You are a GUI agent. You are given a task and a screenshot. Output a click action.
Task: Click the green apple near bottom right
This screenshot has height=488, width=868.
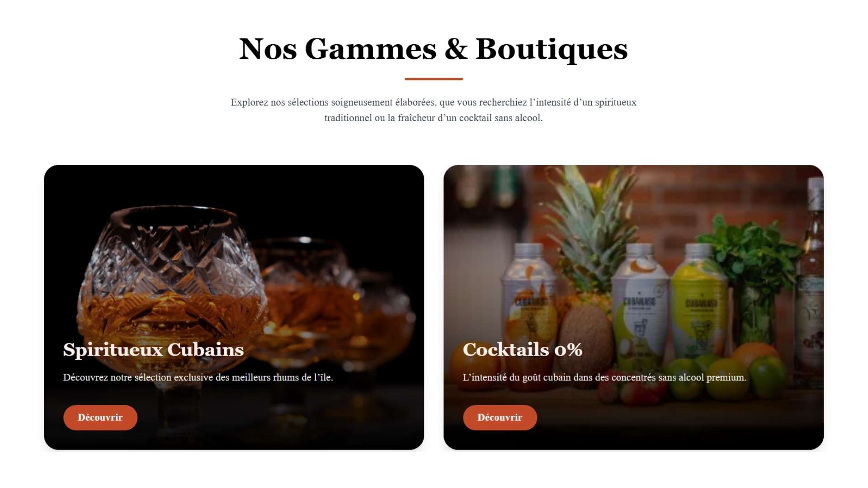click(767, 376)
